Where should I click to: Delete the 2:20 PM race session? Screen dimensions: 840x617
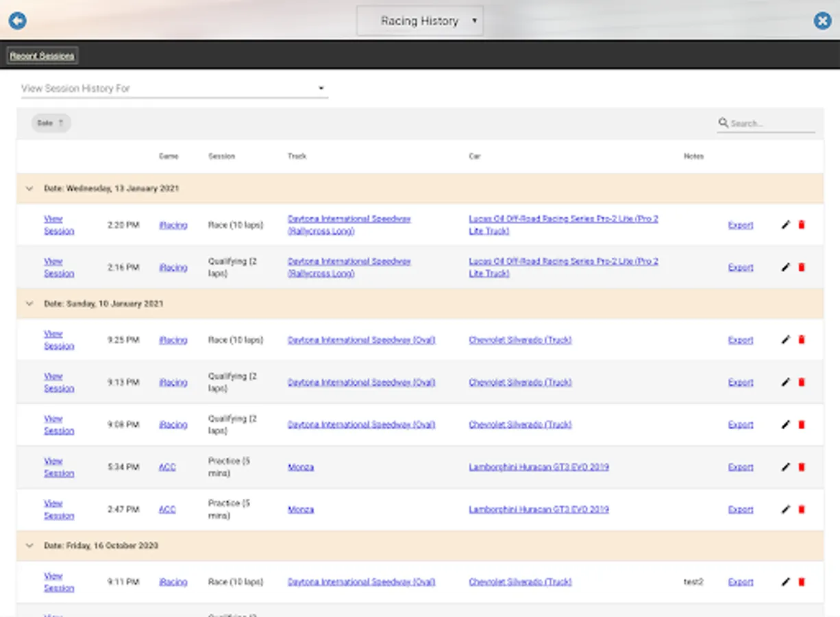pyautogui.click(x=802, y=225)
